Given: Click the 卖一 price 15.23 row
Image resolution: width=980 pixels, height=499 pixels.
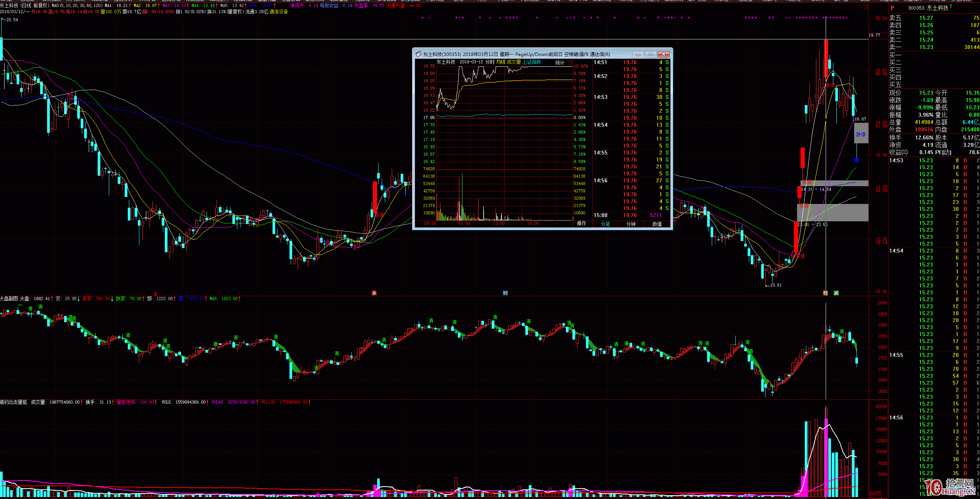Looking at the screenshot, I should coord(934,47).
